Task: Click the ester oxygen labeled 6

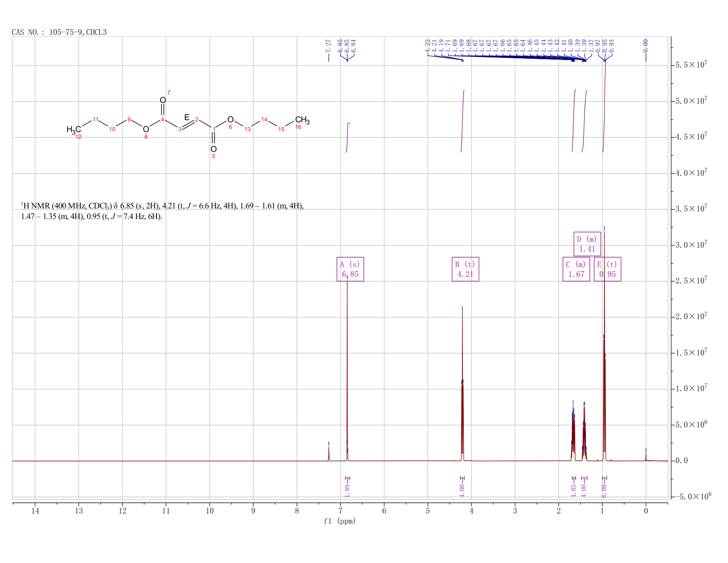Action: [230, 120]
